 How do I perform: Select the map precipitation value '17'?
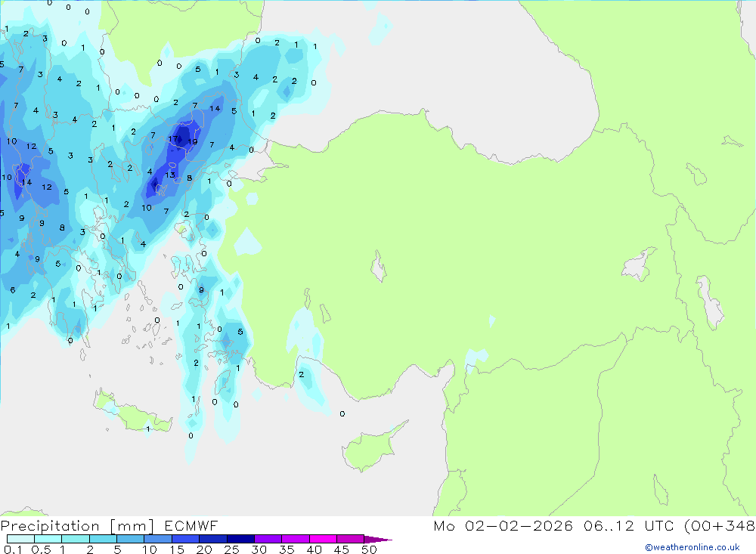click(172, 139)
